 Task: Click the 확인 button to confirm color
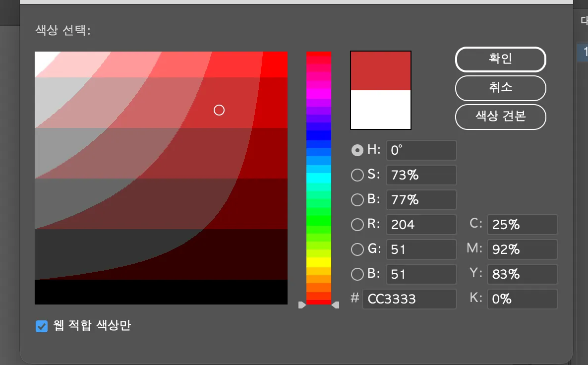tap(500, 60)
